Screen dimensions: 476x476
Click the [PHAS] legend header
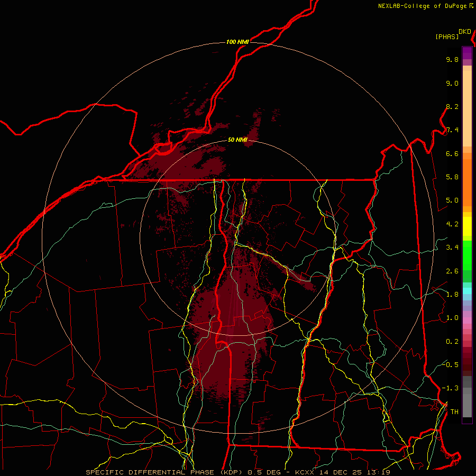(447, 37)
